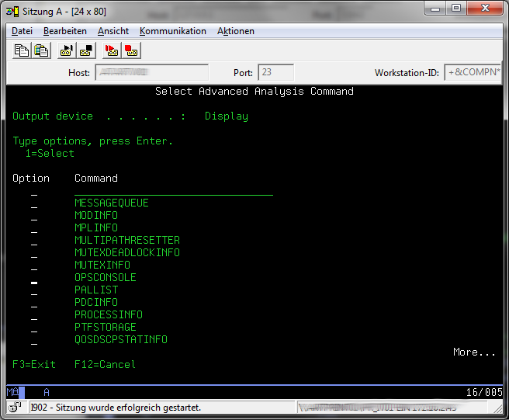Click the Workstation-ID input field

[473, 73]
